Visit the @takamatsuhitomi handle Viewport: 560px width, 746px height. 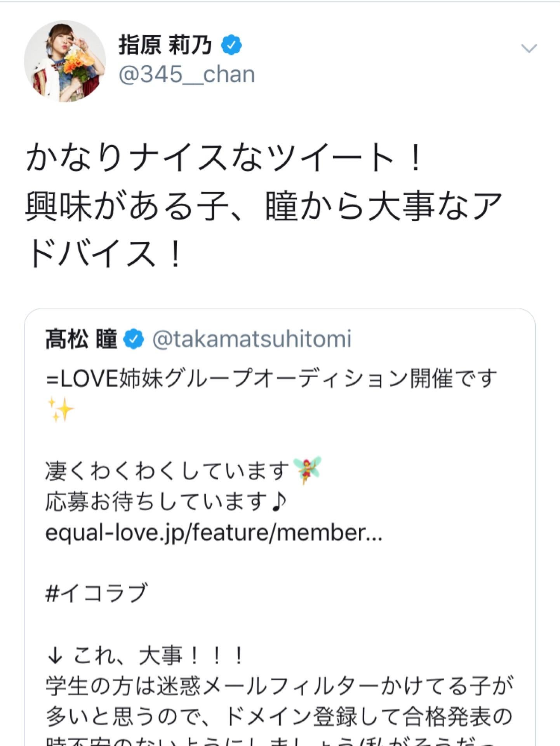point(252,339)
